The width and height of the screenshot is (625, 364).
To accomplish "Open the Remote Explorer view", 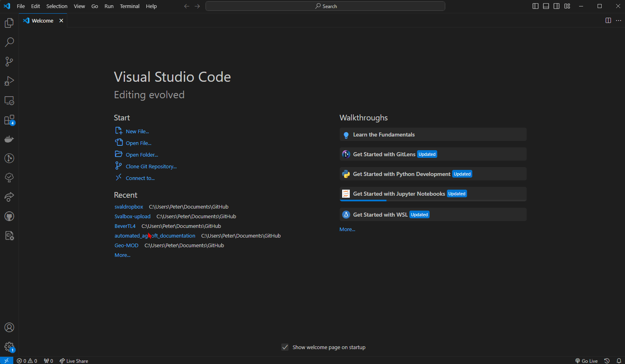I will click(x=9, y=100).
